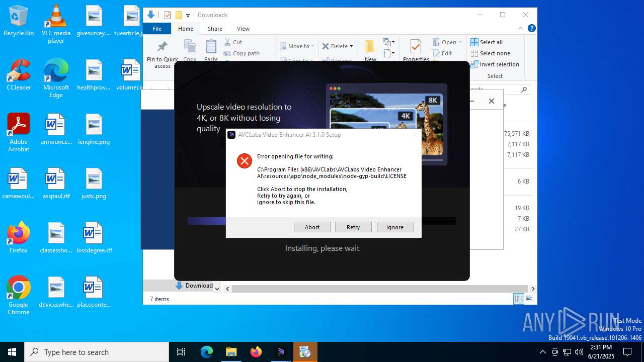
Task: Click Invert selection in Explorer ribbon
Action: [495, 64]
